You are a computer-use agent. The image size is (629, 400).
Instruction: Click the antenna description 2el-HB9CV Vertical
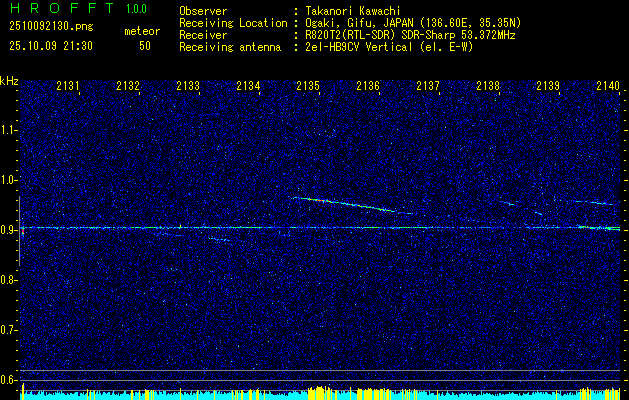pyautogui.click(x=389, y=47)
